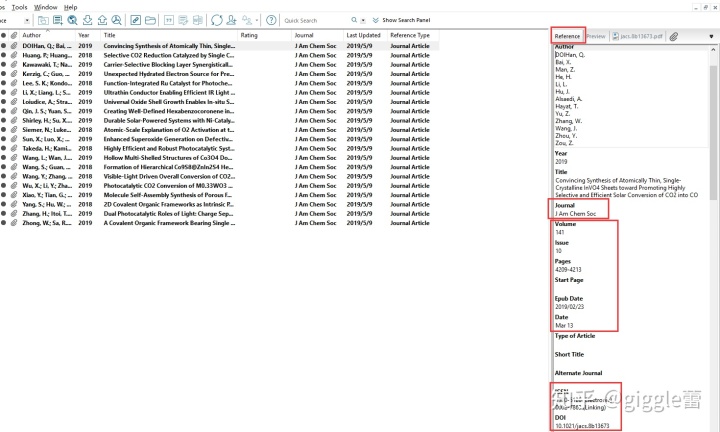Open the output style dropdown arrow in toolbar

coord(27,20)
